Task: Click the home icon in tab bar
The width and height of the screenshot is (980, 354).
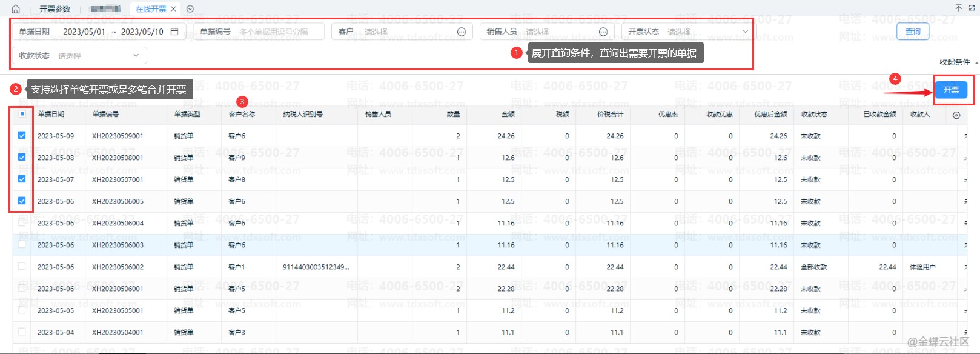Action: pos(16,9)
